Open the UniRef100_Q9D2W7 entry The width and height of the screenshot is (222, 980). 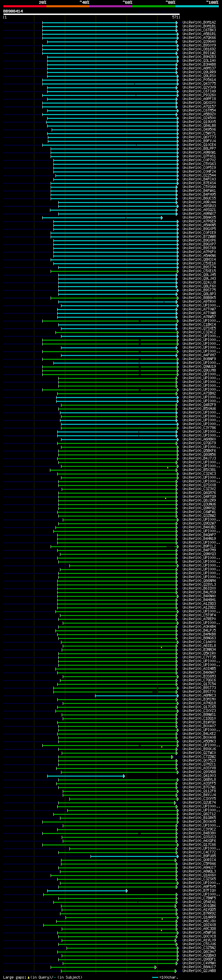pos(199,523)
